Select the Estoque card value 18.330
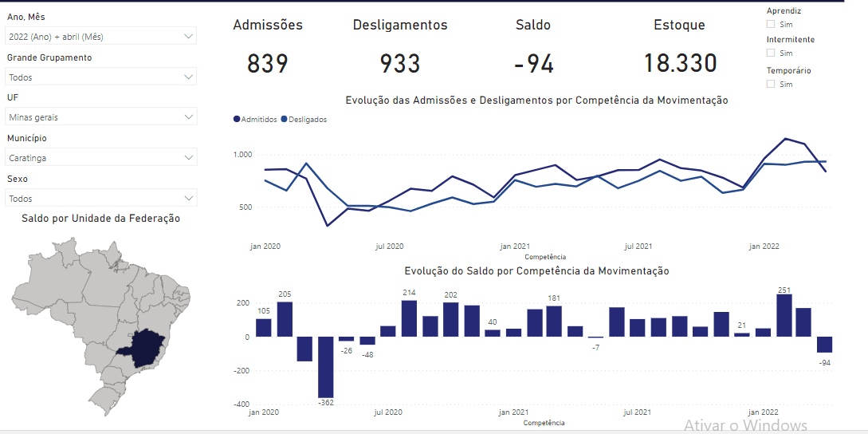Image resolution: width=868 pixels, height=434 pixels. (x=680, y=64)
